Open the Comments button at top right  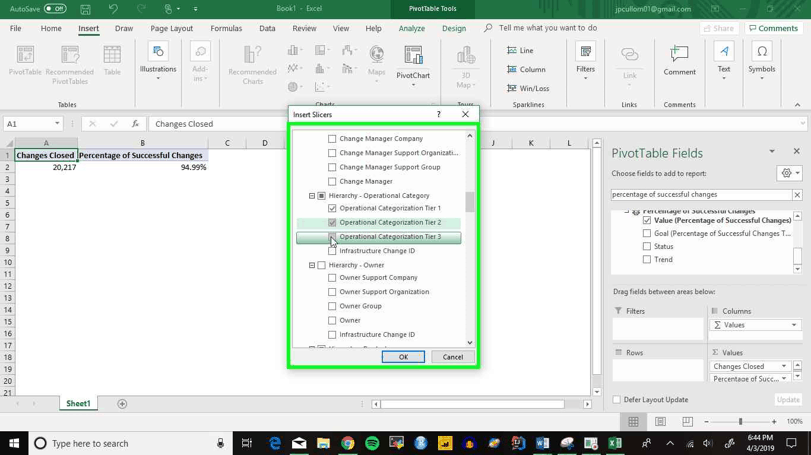coord(773,28)
